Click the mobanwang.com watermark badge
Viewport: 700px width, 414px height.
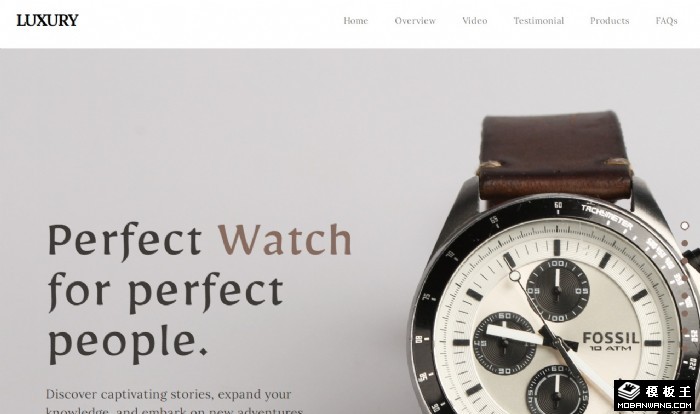654,395
